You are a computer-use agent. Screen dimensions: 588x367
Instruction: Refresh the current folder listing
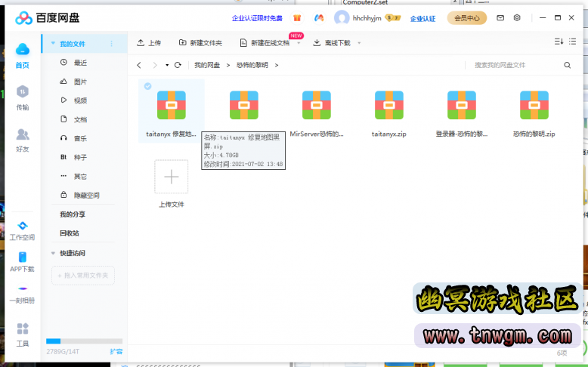click(x=178, y=65)
